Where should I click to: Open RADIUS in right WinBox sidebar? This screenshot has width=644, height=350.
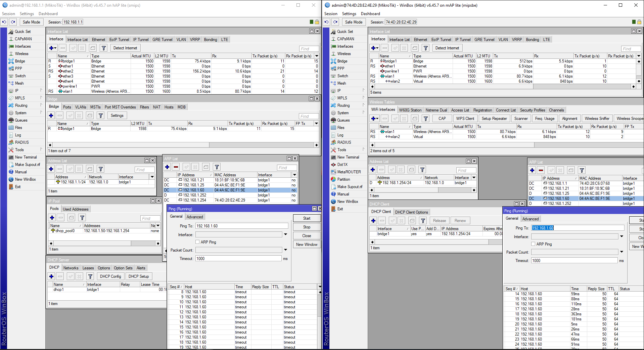[x=344, y=142]
